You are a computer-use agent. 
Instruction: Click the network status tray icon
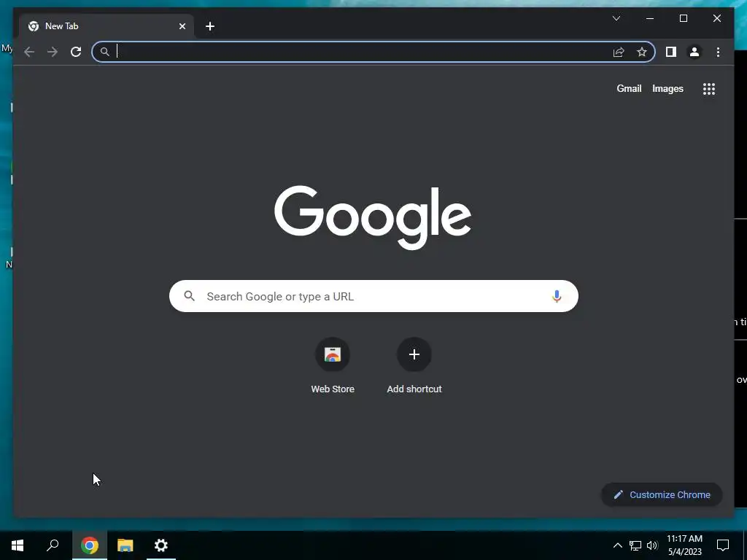click(635, 545)
